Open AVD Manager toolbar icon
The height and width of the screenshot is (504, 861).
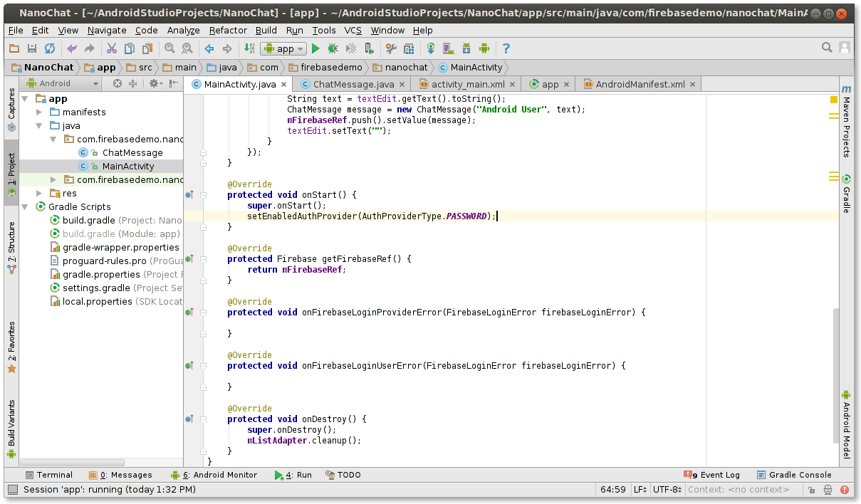(x=449, y=48)
